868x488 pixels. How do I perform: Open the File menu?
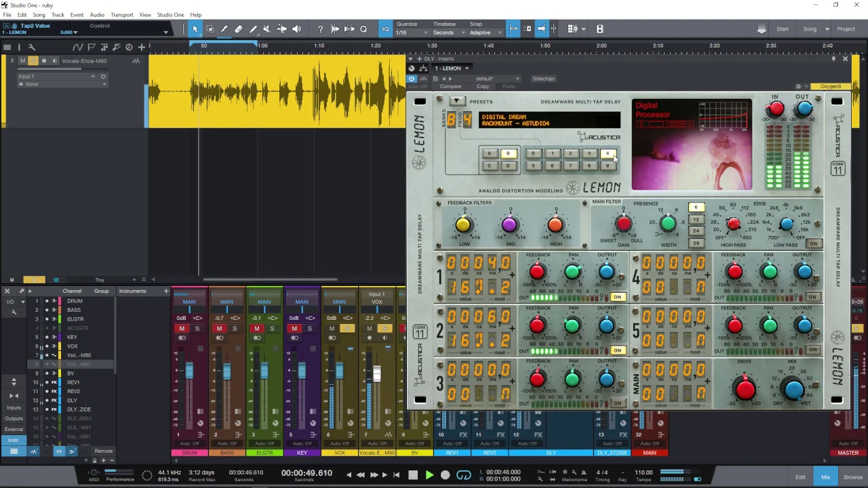point(7,15)
